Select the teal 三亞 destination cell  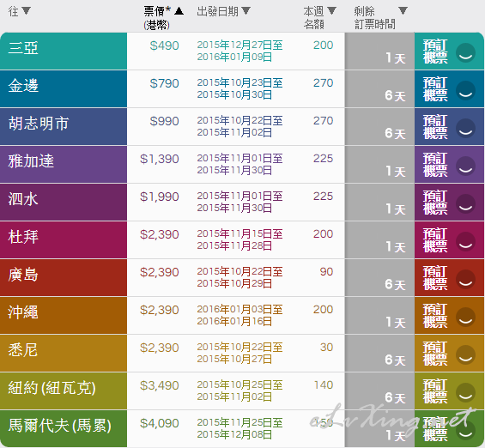(64, 51)
